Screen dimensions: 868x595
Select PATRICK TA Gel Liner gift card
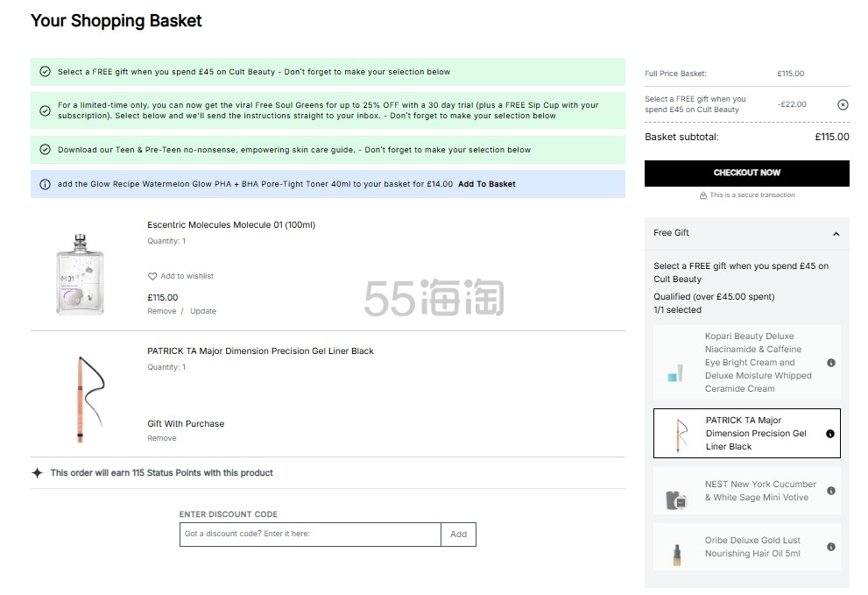tap(747, 433)
